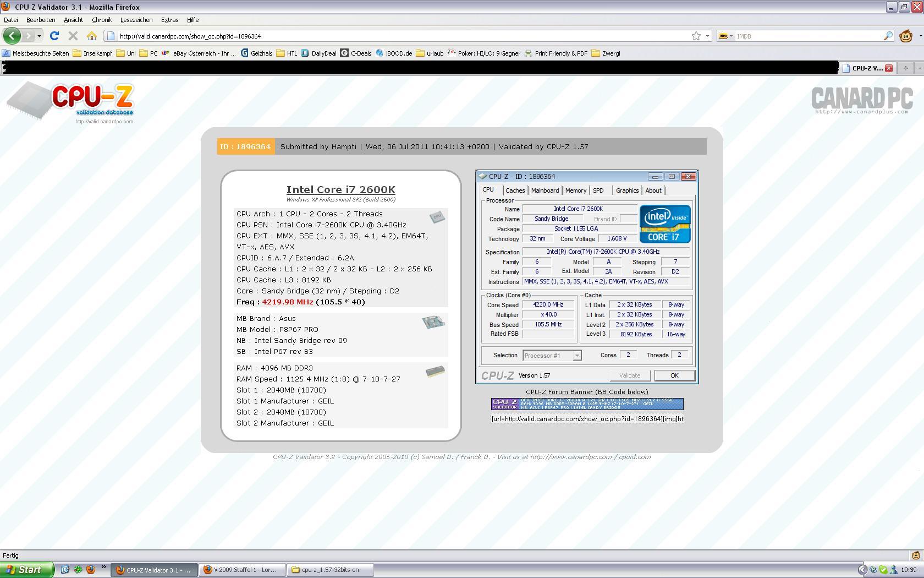This screenshot has height=578, width=924.
Task: Open the search engine selector dropdown
Action: 731,36
